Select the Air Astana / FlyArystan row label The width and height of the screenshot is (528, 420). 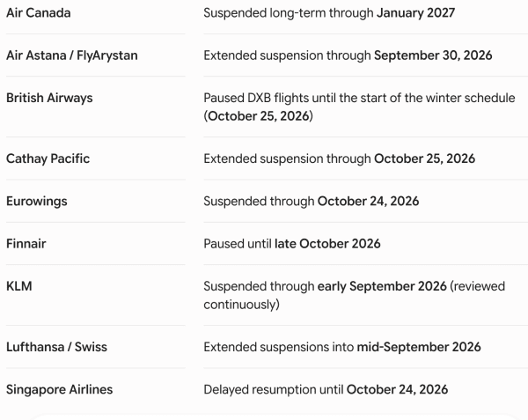pos(72,55)
